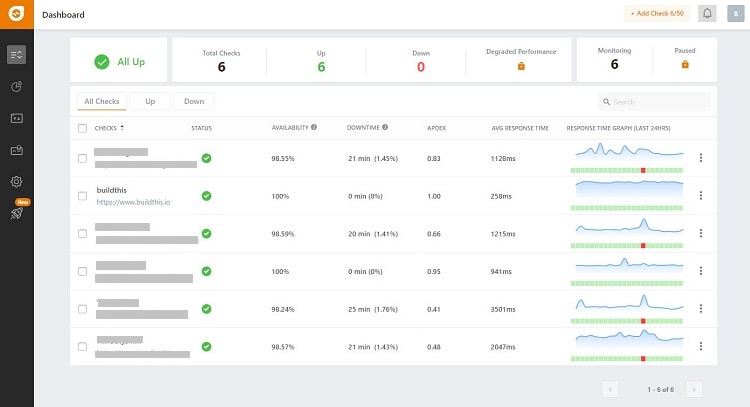Click the Degraded Performance lock icon
Screen dimensions: 750x407
tap(521, 66)
